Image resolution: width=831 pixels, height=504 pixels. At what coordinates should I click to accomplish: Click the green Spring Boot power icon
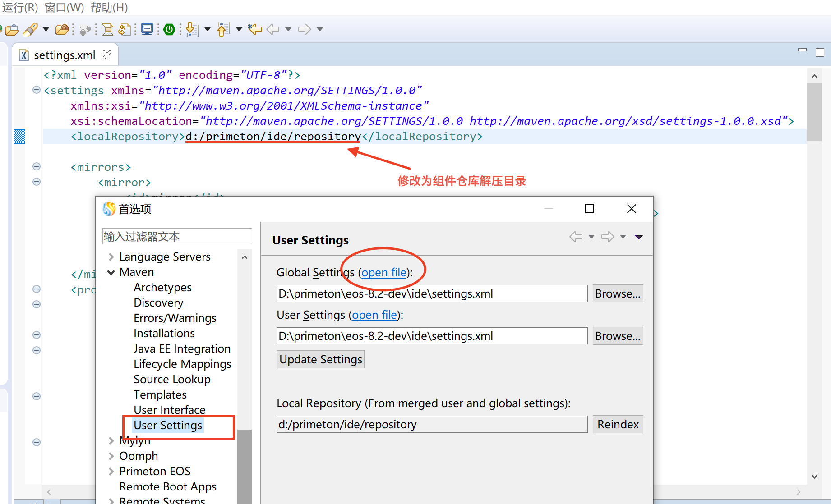pos(169,30)
